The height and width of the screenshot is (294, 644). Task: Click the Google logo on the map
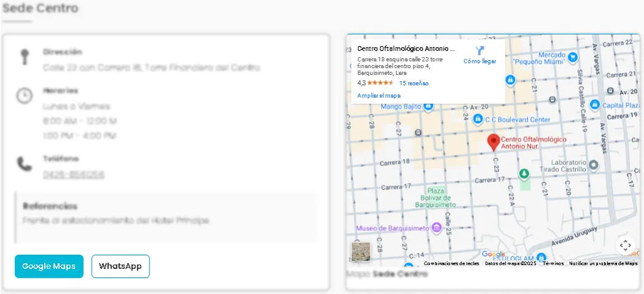pos(493,254)
